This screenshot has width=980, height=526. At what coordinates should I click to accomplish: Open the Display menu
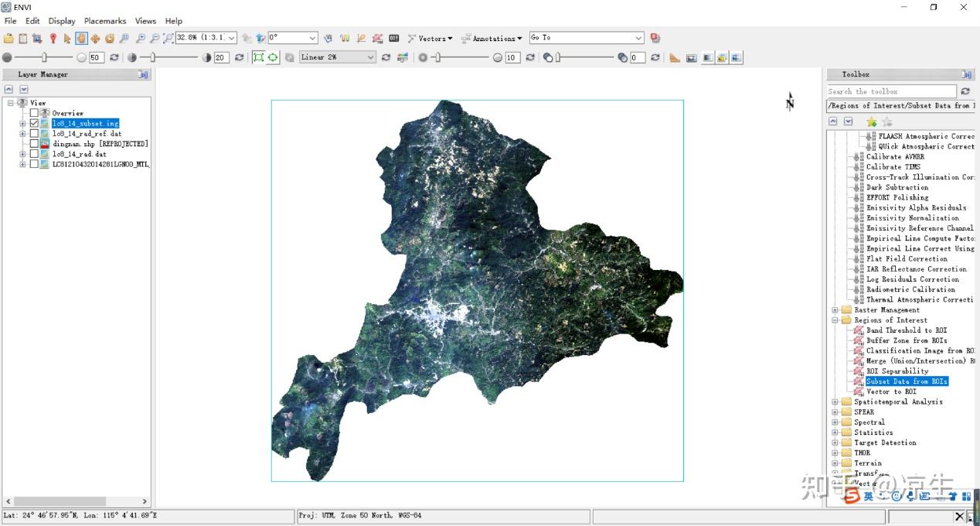pyautogui.click(x=62, y=21)
